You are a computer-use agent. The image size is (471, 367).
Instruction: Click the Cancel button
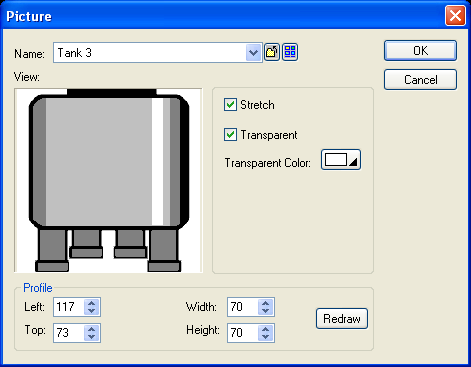(x=420, y=80)
